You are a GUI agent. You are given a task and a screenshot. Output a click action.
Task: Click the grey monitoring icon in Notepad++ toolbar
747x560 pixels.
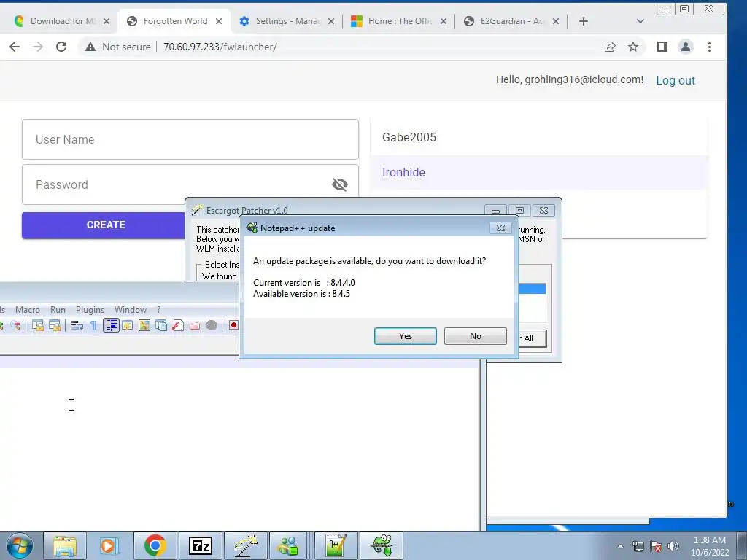(x=212, y=325)
